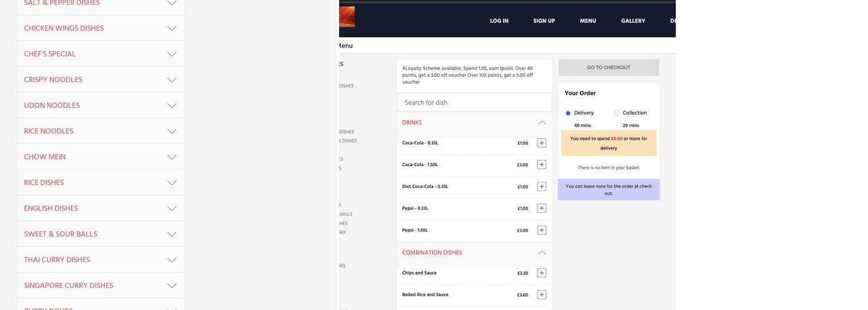Add Coca-Cola 0.33L to basket
Screen dimensions: 868x310
tap(541, 143)
